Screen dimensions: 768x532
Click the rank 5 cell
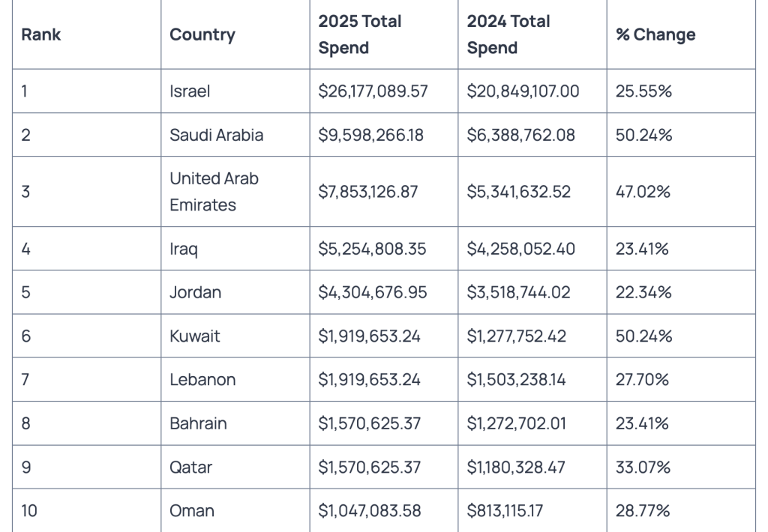point(26,292)
